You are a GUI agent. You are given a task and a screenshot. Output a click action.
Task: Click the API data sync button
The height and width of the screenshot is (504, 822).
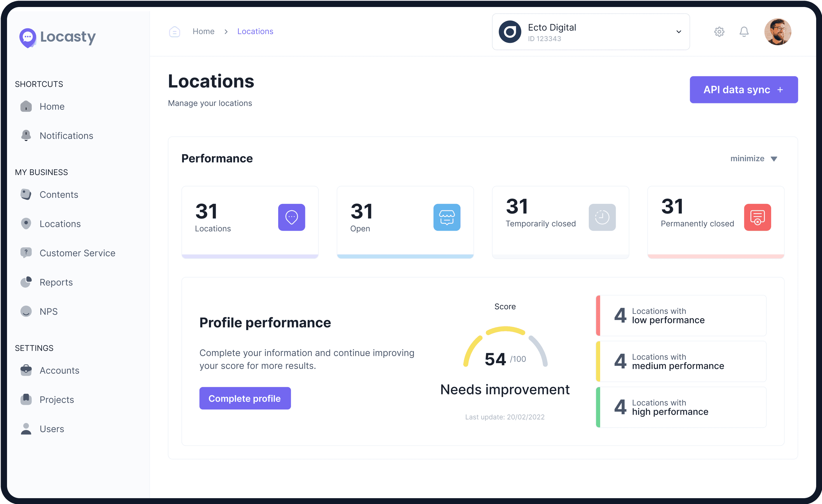pos(743,90)
